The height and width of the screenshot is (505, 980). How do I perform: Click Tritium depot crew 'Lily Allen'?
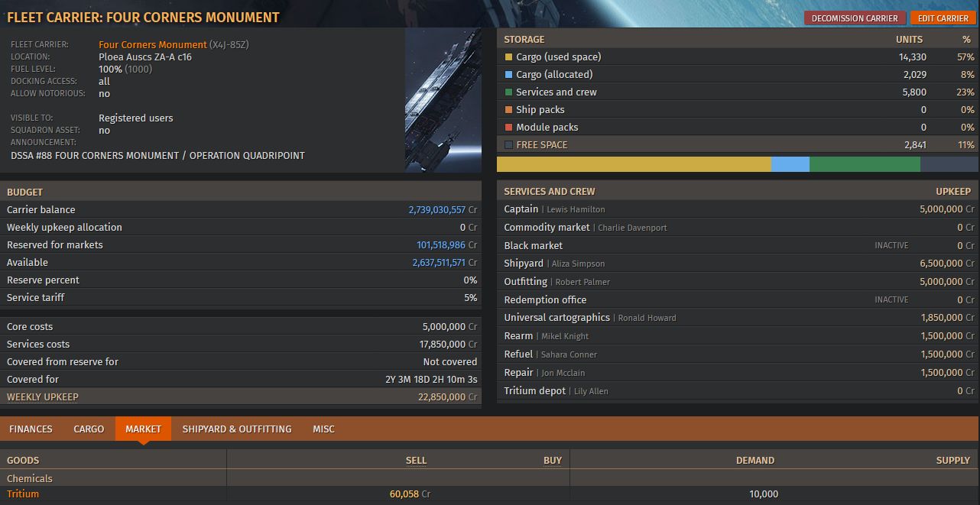click(x=591, y=391)
